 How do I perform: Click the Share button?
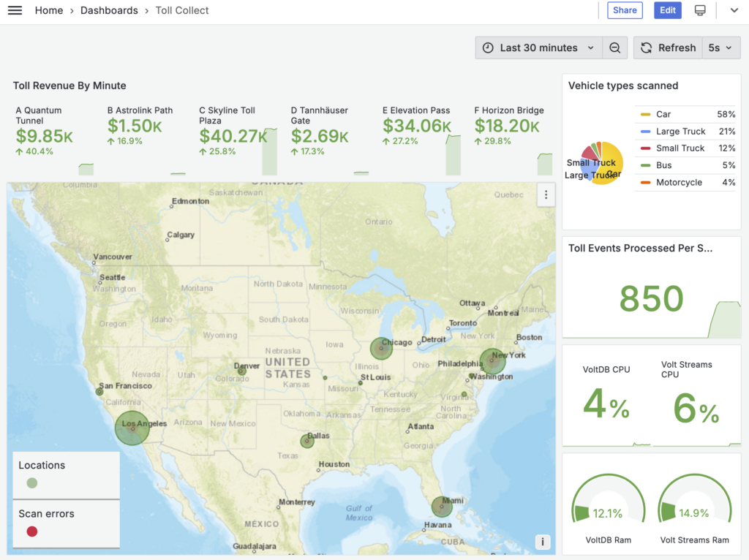pyautogui.click(x=625, y=10)
